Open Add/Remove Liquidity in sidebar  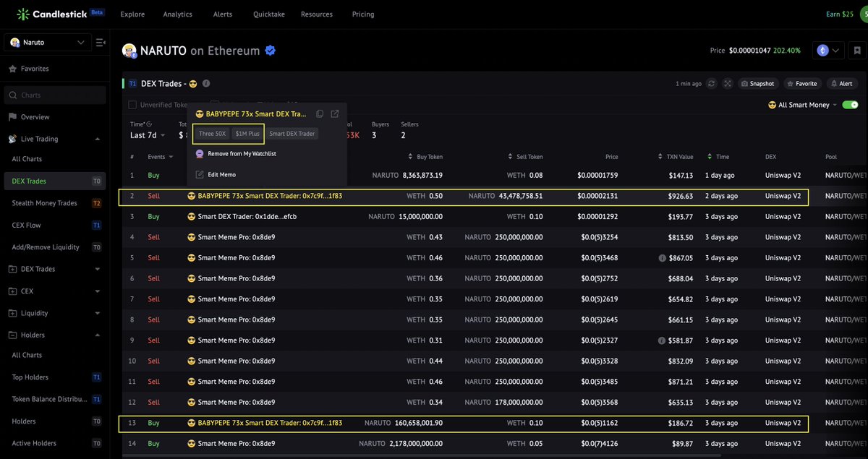(46, 247)
